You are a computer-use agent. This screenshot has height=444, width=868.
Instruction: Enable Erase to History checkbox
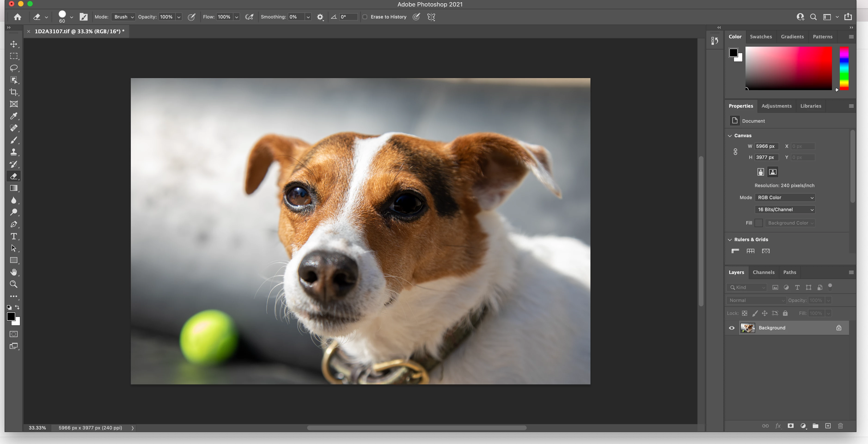click(365, 17)
